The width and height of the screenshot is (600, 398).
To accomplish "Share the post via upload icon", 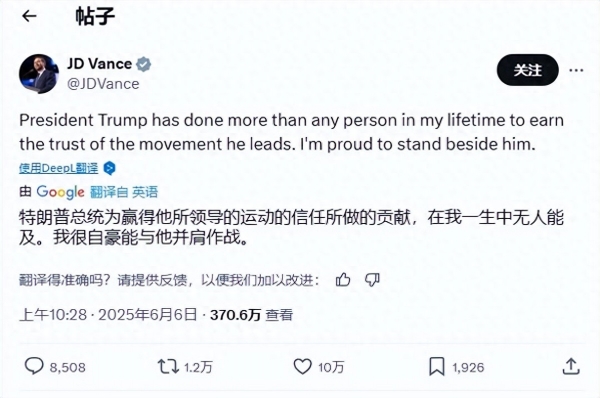I will coord(571,367).
